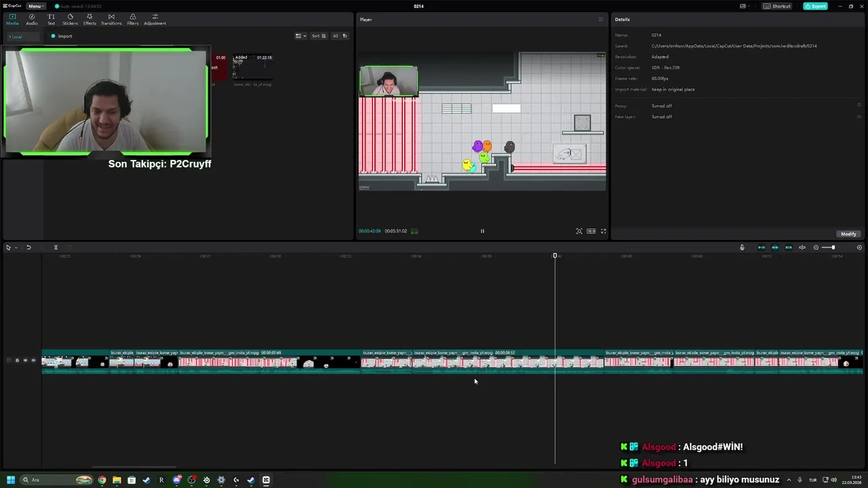Open the media view layout dropdown
868x488 pixels.
(301, 36)
